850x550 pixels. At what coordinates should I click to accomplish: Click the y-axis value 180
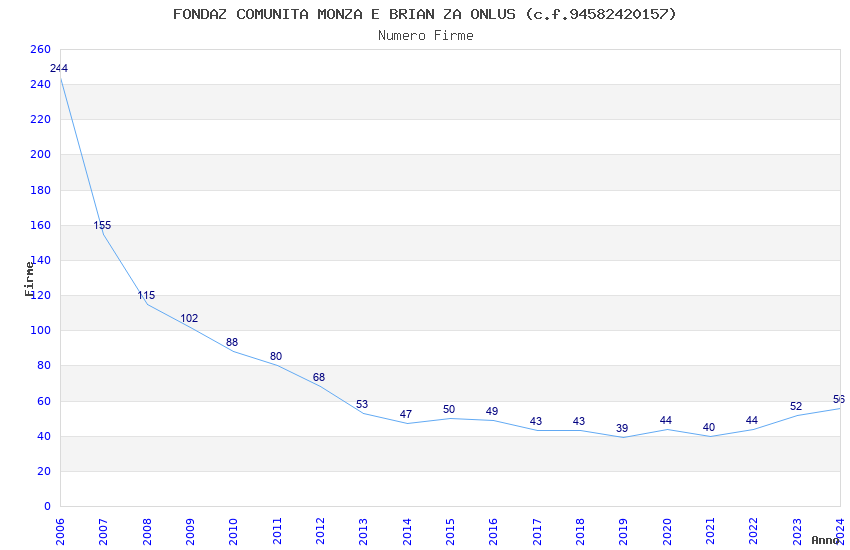coord(41,190)
